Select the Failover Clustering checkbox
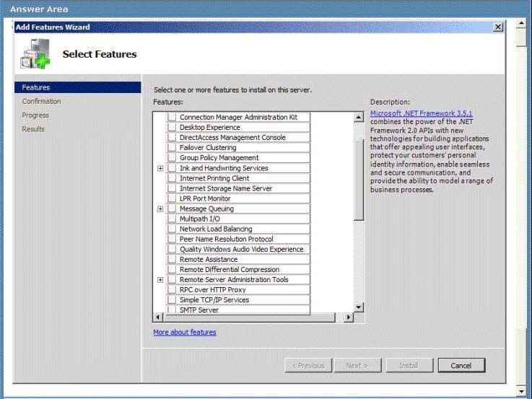Viewport: 532px width, 399px height. [172, 147]
